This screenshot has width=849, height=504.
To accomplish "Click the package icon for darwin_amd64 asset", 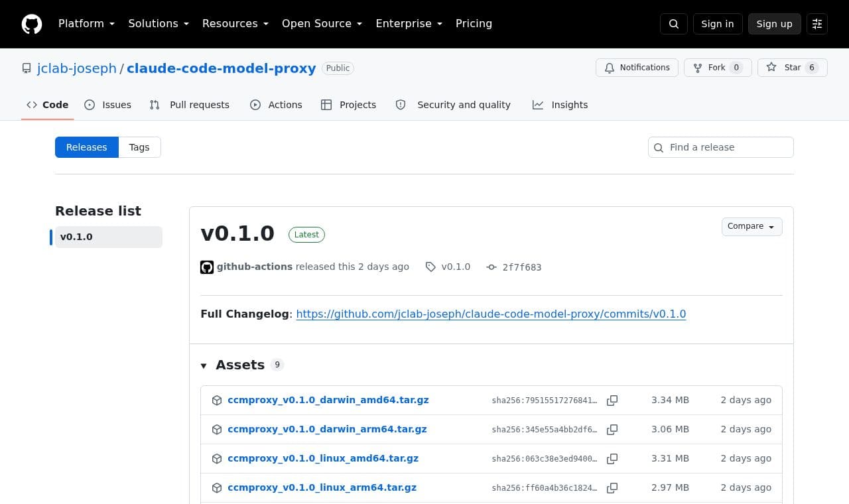I will click(x=217, y=400).
